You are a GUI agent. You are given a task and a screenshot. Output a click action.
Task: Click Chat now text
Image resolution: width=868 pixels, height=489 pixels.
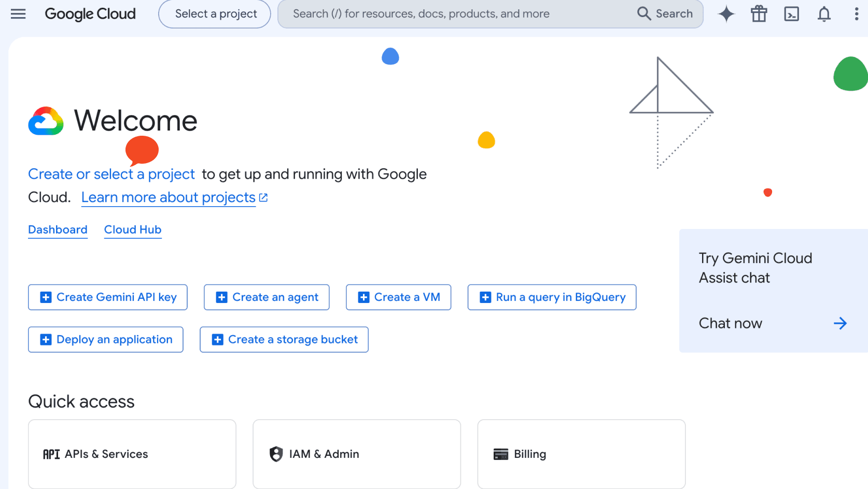[x=731, y=323]
